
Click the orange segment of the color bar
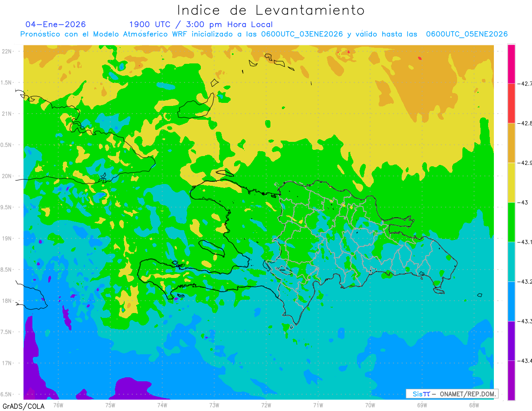click(x=511, y=143)
